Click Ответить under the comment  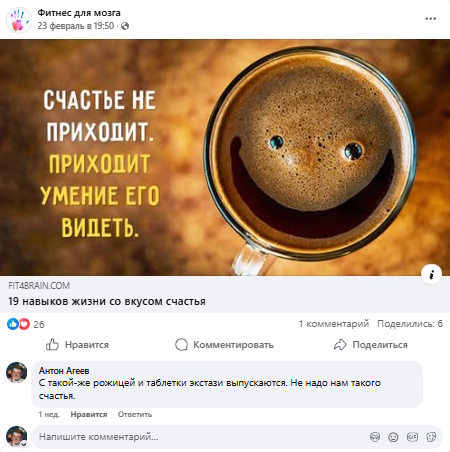coord(135,414)
